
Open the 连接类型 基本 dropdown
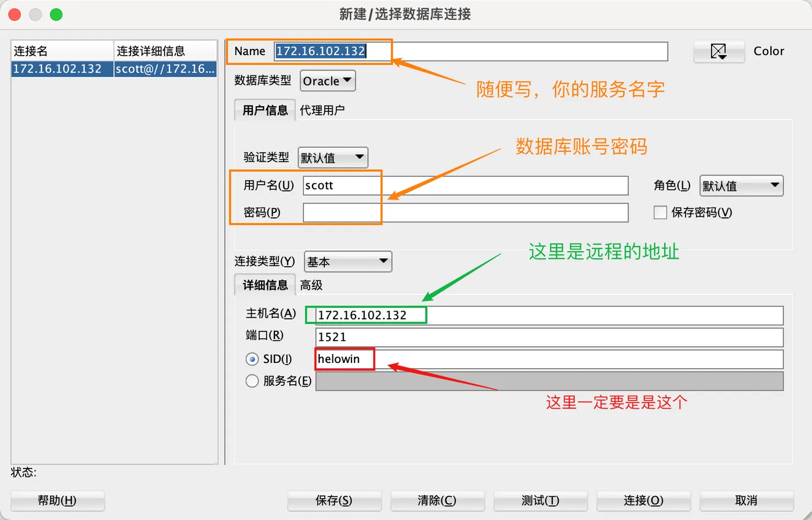(x=348, y=262)
